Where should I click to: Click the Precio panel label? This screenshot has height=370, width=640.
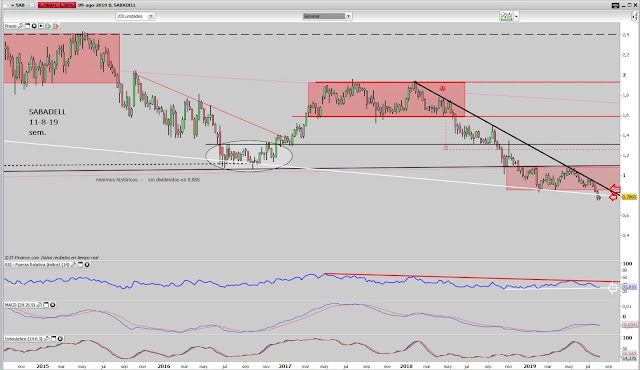(x=11, y=26)
